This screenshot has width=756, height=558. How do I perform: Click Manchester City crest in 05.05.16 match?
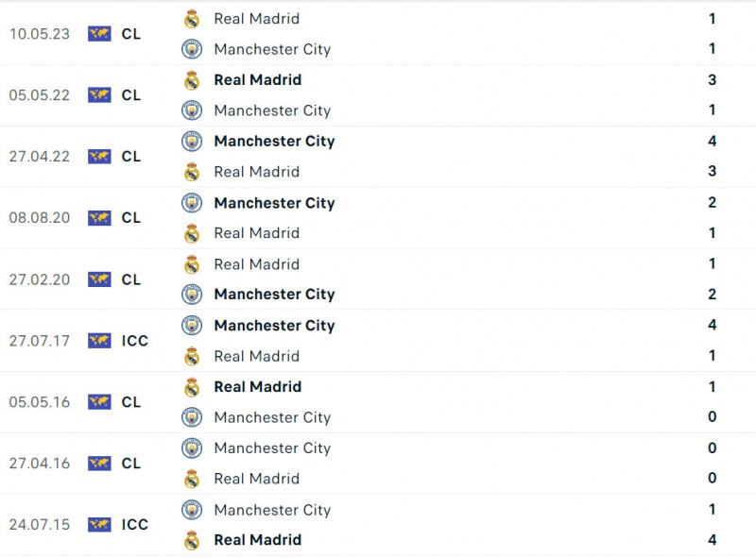point(192,417)
